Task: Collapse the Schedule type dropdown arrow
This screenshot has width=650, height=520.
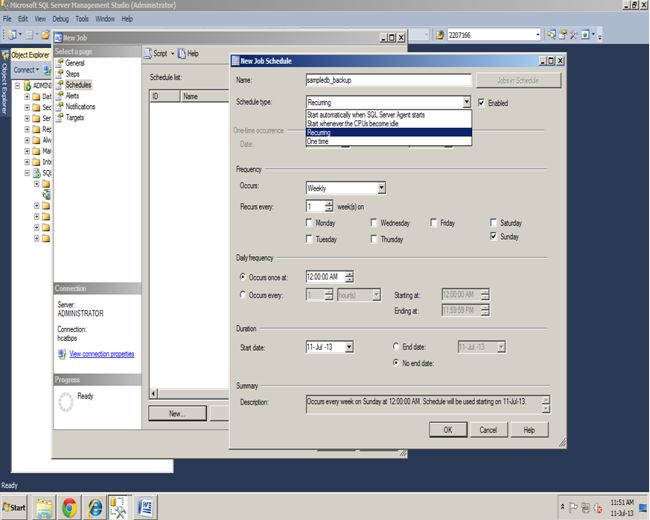Action: click(466, 102)
